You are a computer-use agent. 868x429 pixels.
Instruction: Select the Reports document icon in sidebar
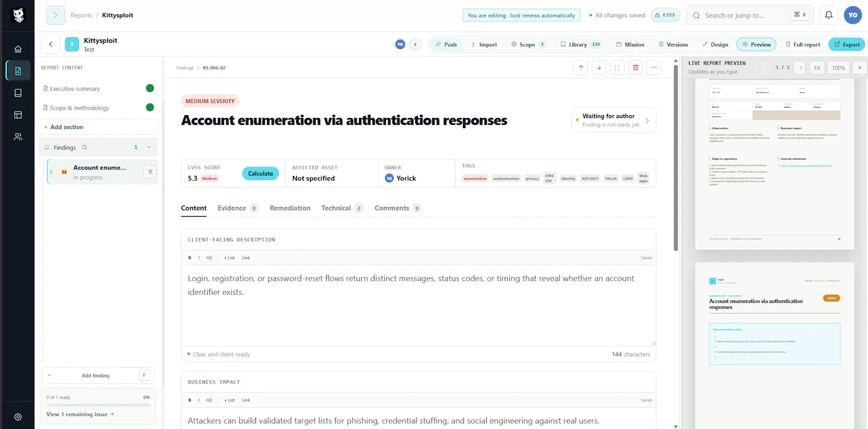tap(18, 71)
